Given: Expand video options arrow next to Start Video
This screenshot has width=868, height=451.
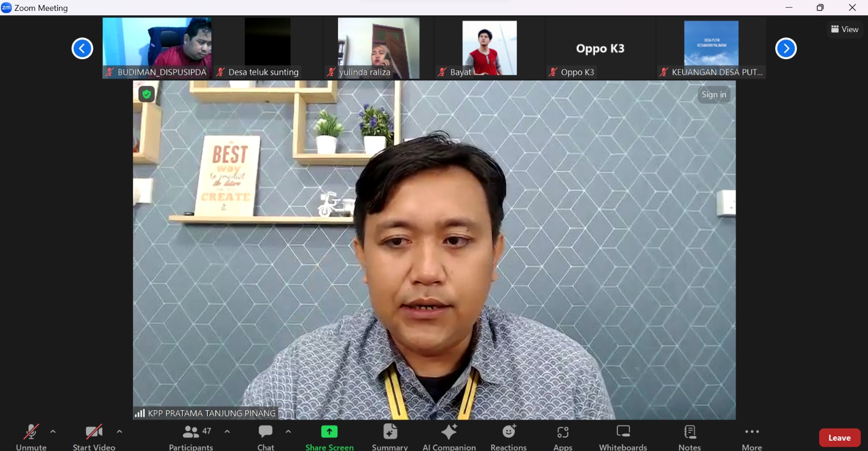Looking at the screenshot, I should pyautogui.click(x=119, y=432).
